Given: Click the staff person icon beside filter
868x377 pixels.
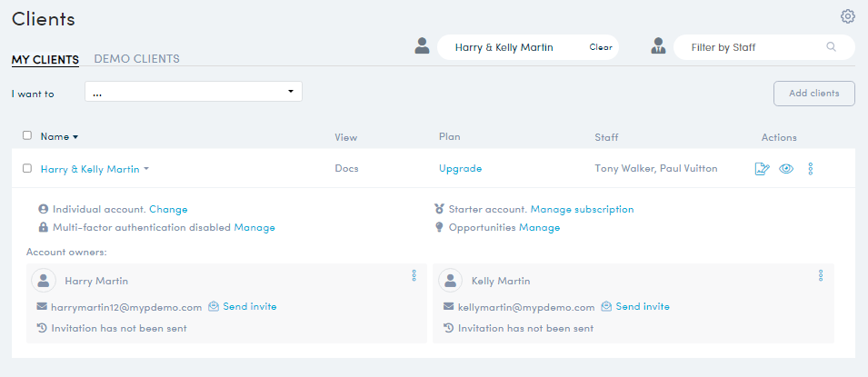Looking at the screenshot, I should (x=658, y=46).
